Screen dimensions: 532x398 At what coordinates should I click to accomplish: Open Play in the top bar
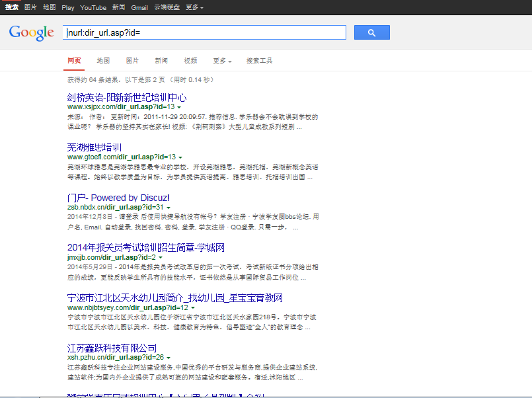click(x=68, y=7)
